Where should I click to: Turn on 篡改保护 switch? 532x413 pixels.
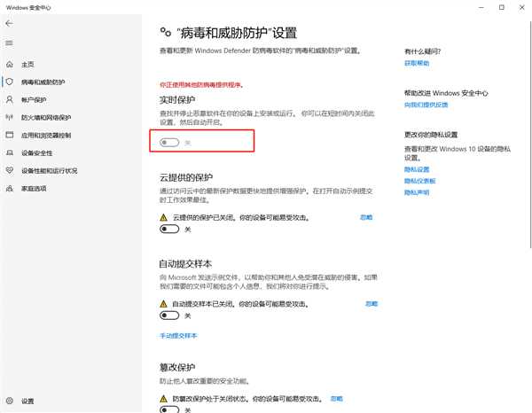[x=169, y=409]
